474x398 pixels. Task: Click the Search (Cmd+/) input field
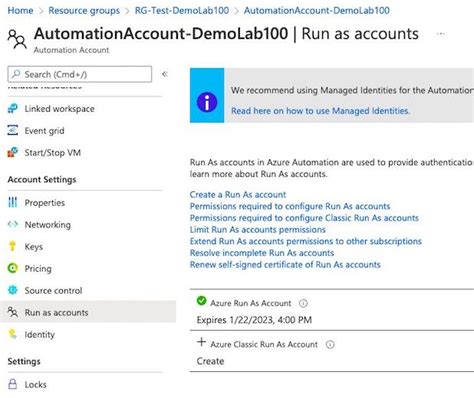coord(80,74)
